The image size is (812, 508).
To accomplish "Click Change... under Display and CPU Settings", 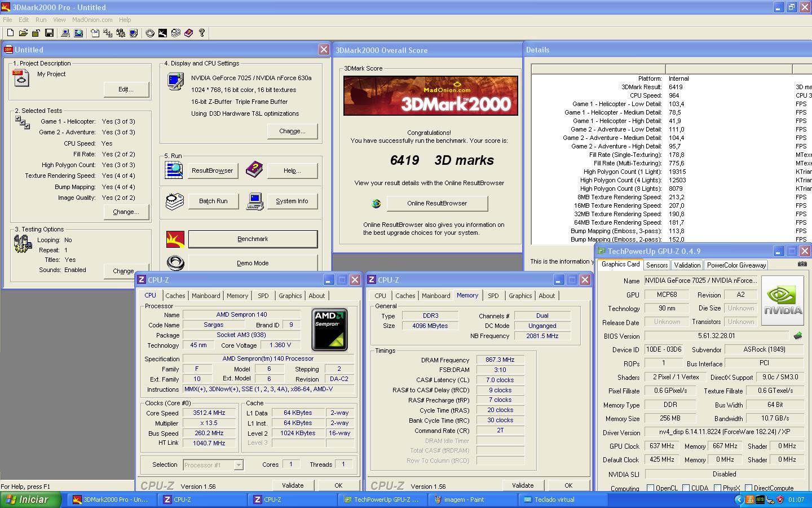I will 292,131.
